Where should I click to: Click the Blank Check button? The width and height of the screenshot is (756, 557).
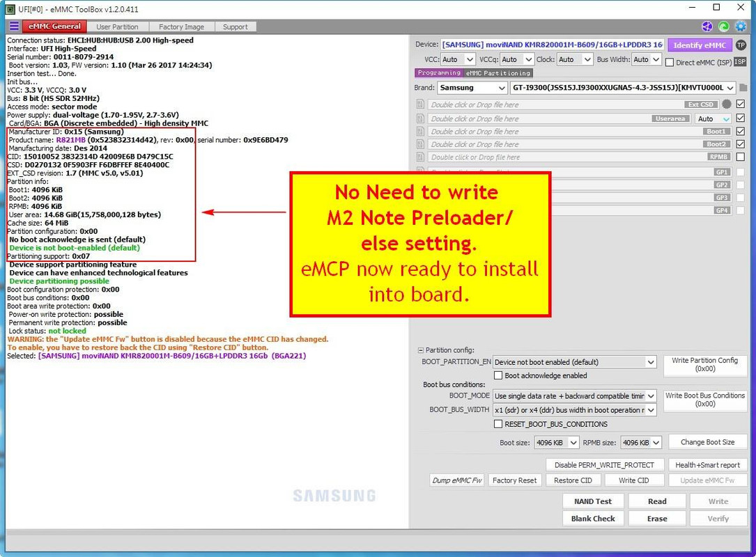(x=593, y=519)
